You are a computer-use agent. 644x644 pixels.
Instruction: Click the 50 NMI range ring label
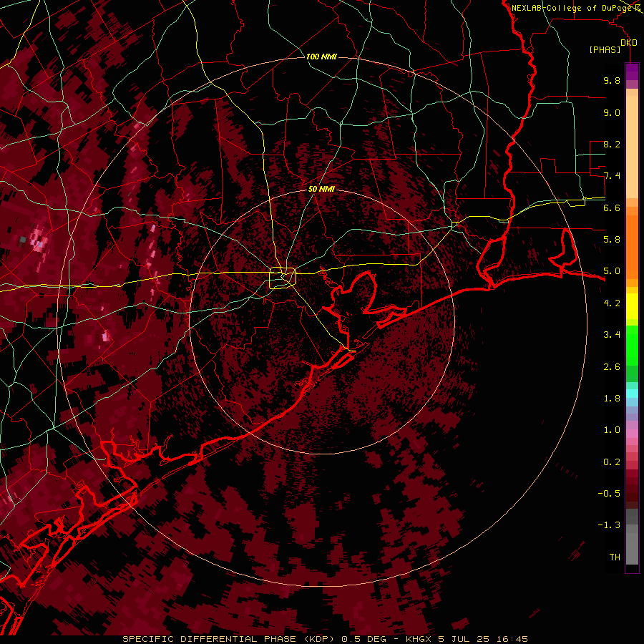click(321, 190)
